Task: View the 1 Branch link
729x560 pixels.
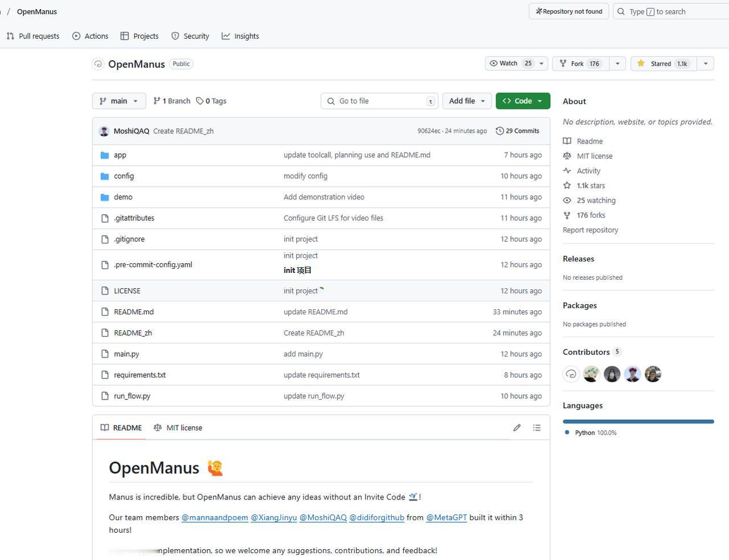Action: tap(171, 101)
